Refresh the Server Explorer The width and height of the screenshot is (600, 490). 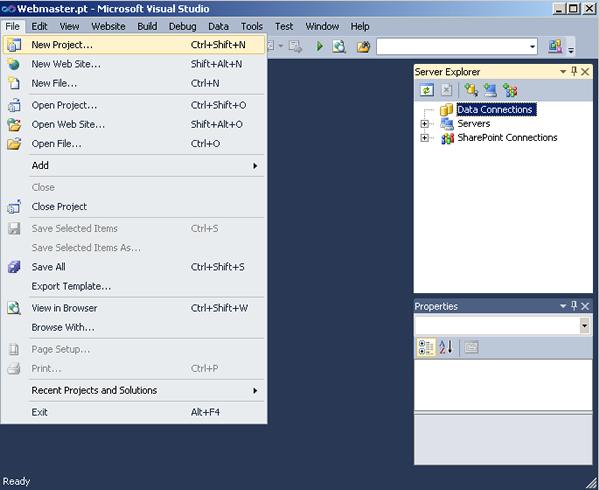coord(427,90)
